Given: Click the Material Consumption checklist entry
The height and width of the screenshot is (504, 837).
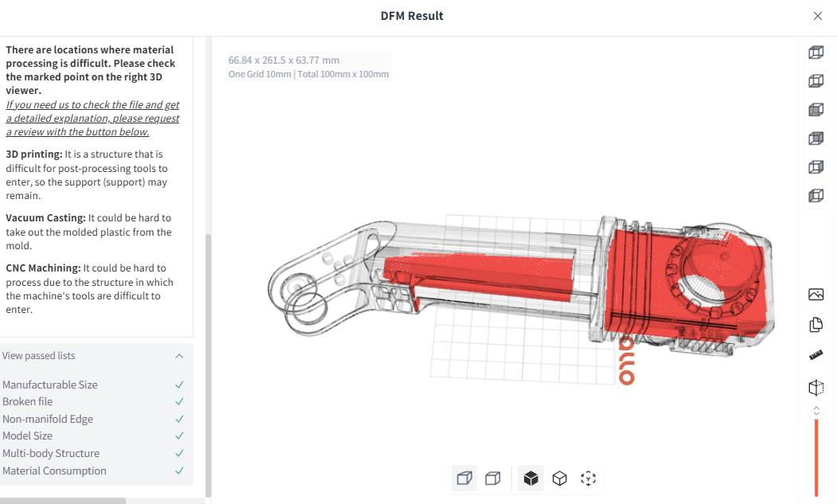Looking at the screenshot, I should click(x=54, y=471).
